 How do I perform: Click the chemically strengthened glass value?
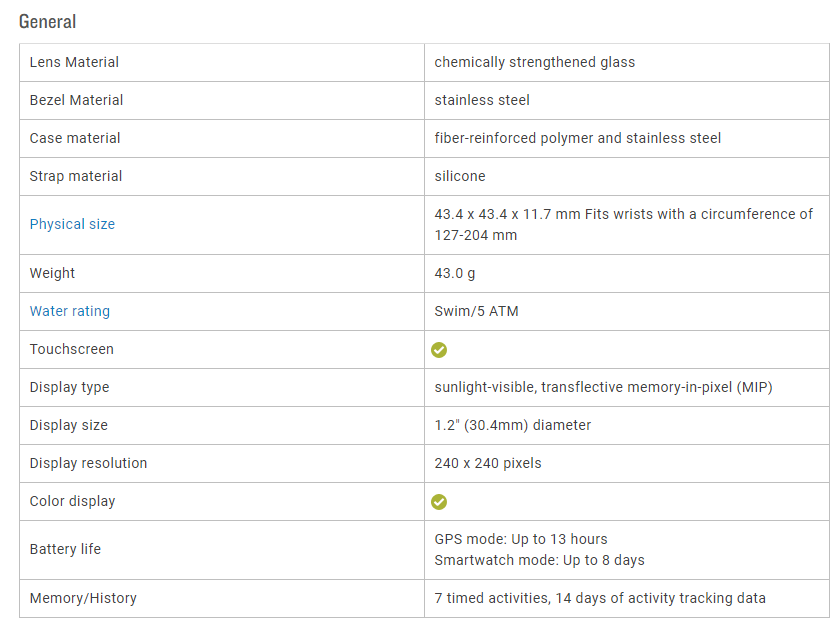pyautogui.click(x=534, y=62)
